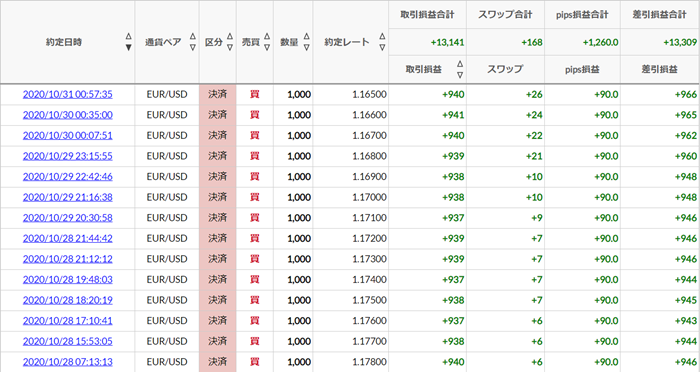Open trade 2020/10/28 21:44:42 link

(x=67, y=238)
